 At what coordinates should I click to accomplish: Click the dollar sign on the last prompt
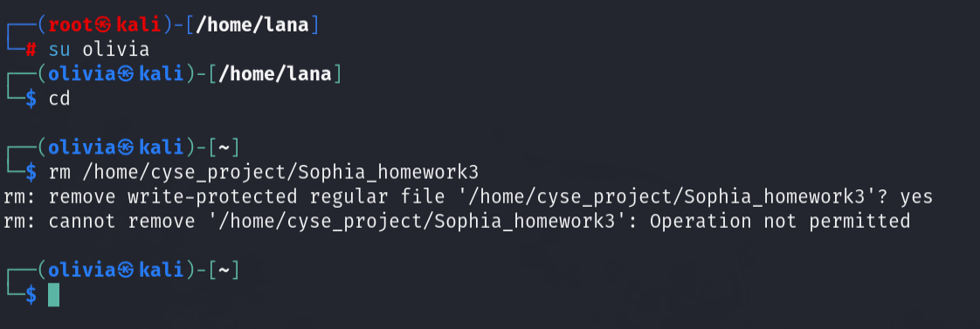[31, 295]
